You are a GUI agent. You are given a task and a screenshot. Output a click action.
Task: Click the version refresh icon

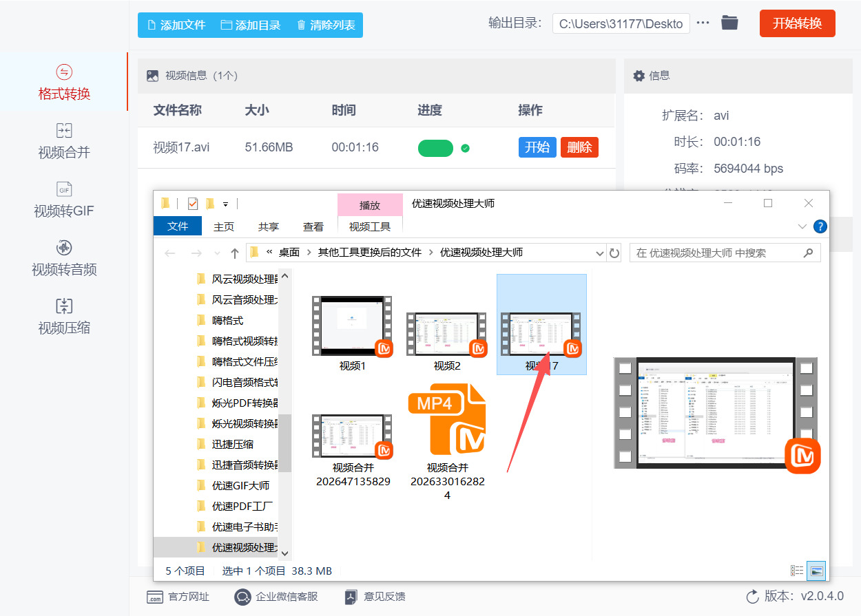[753, 596]
